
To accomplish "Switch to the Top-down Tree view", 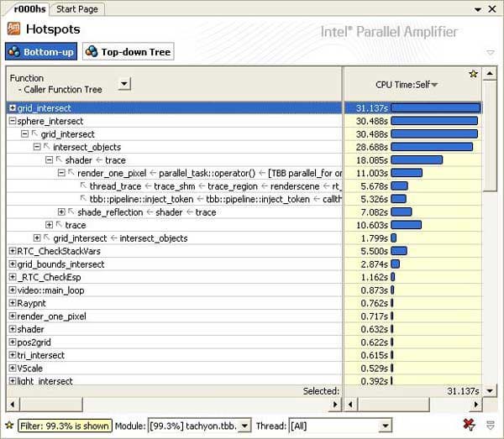I will pyautogui.click(x=129, y=51).
